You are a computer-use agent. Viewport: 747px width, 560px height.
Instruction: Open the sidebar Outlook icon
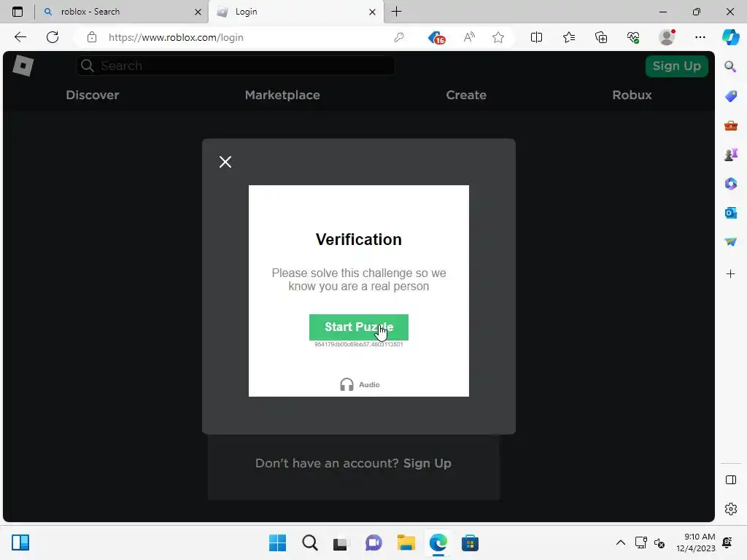click(730, 213)
